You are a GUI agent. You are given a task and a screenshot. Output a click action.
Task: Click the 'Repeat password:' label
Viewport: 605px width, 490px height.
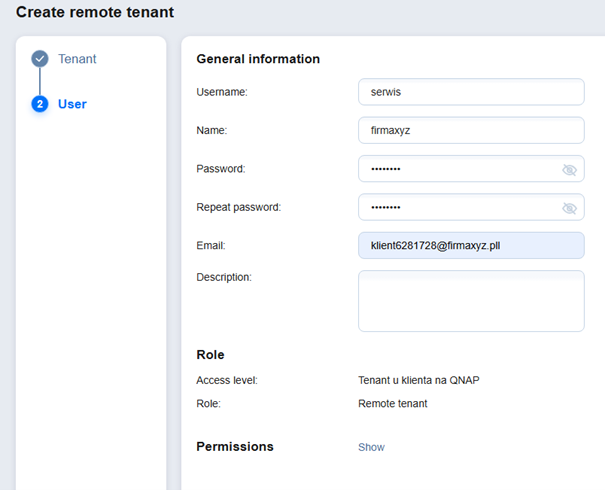click(x=238, y=207)
